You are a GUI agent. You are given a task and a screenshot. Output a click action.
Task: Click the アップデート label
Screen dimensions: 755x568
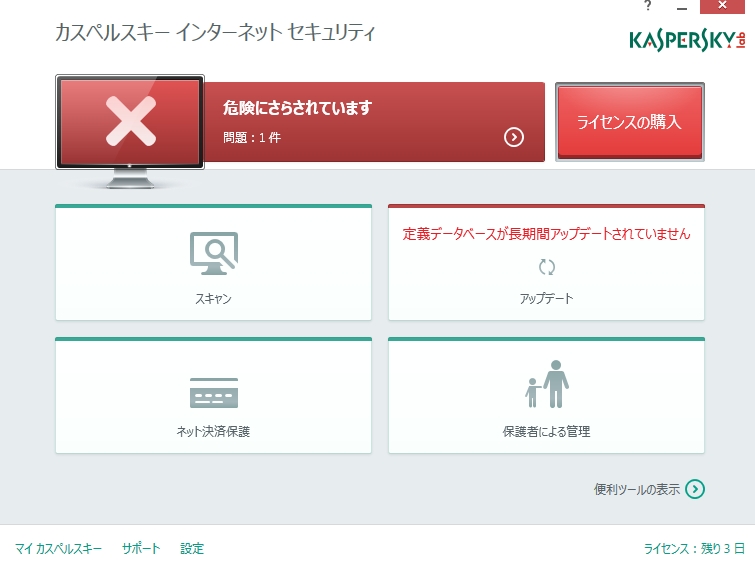547,298
